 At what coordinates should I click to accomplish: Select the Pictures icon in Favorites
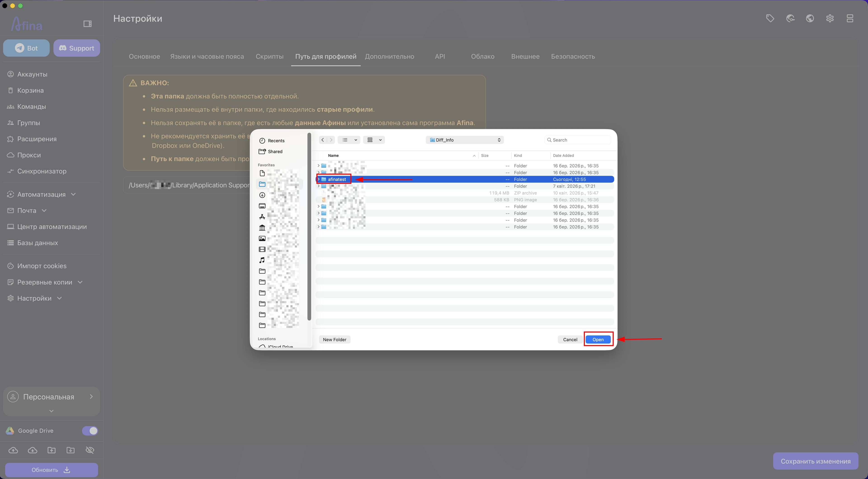click(x=262, y=239)
